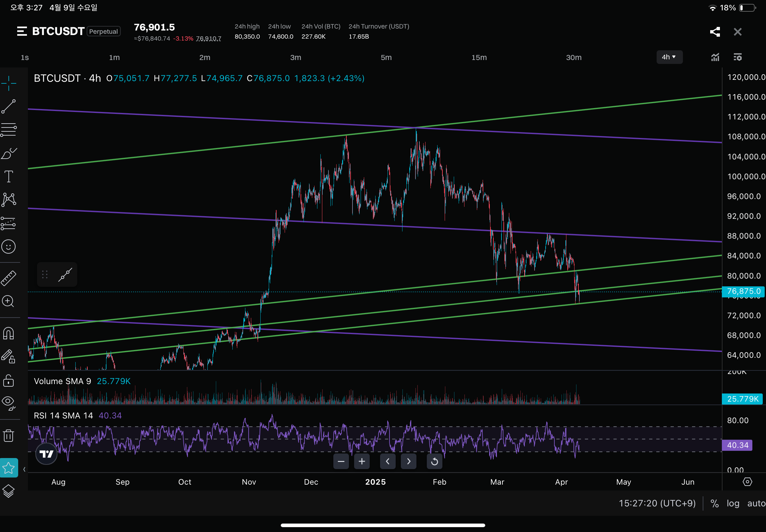Screen dimensions: 766x532
Task: Click the 76,901.5 last price
Action: (154, 27)
